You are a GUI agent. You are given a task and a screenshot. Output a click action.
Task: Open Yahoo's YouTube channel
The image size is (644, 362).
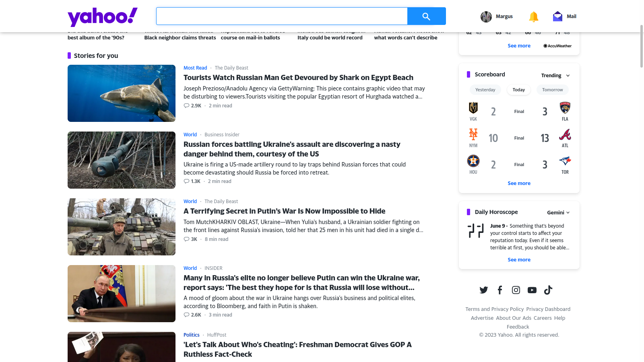point(532,290)
